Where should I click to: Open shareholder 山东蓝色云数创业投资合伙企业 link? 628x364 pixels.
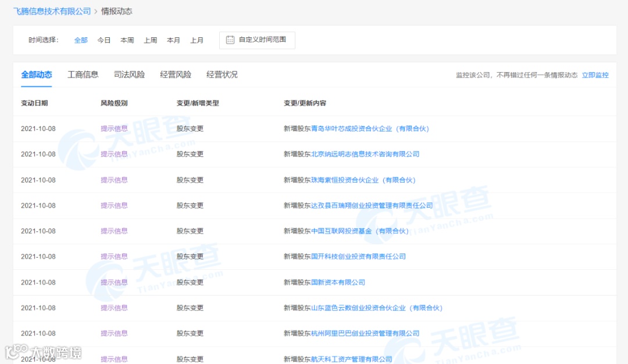(376, 308)
